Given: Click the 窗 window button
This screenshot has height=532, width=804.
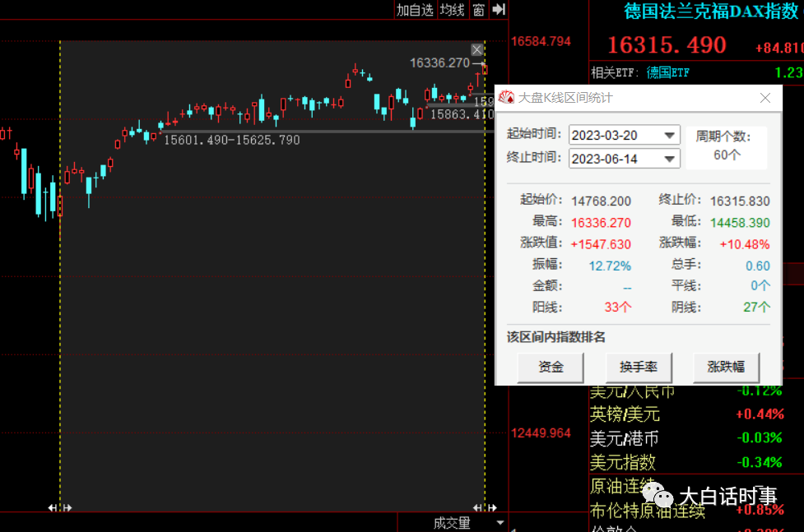Looking at the screenshot, I should click(478, 10).
